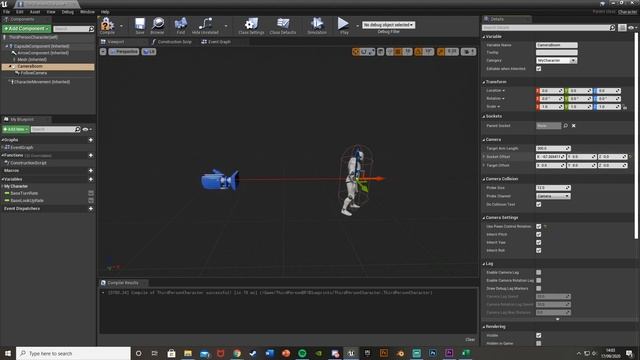Open ConstructionScript from Functions list

28,163
